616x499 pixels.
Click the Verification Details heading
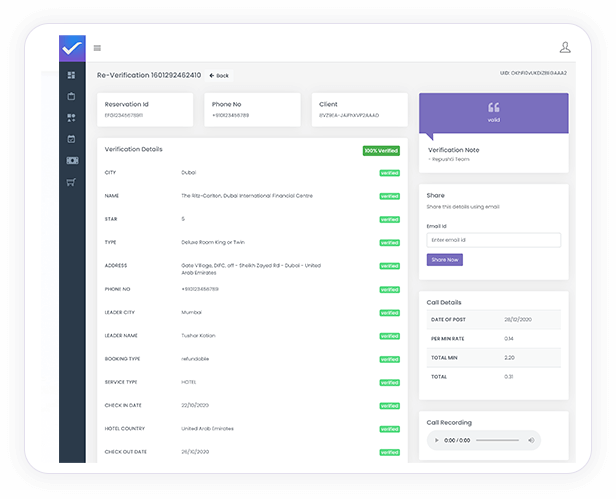[x=133, y=149]
